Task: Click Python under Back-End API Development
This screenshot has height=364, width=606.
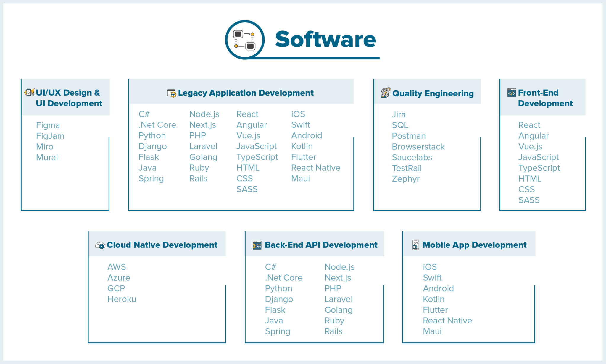Action: (278, 289)
